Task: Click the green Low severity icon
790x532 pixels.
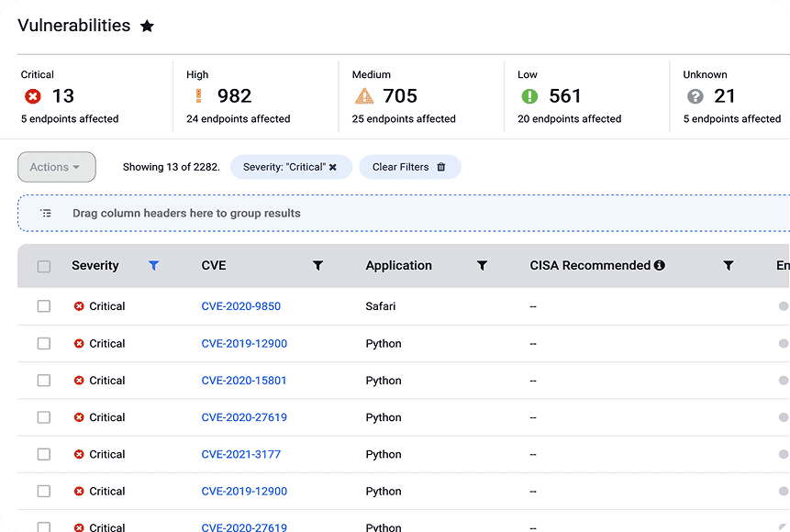Action: click(x=530, y=94)
